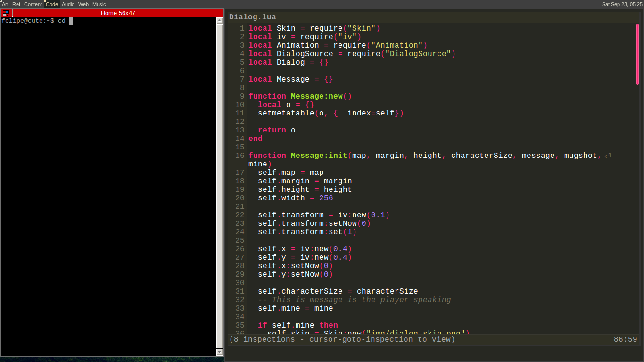Click self.transform:setNow(0) line
This screenshot has width=644, height=362.
pyautogui.click(x=314, y=223)
